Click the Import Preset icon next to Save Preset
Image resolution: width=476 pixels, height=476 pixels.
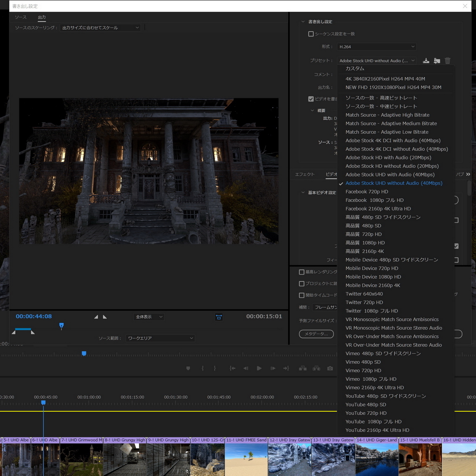tap(437, 60)
